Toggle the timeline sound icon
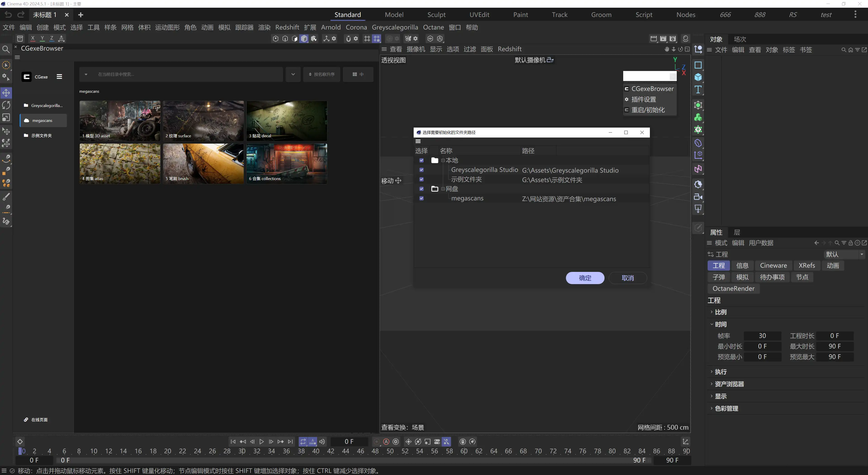 pos(322,442)
